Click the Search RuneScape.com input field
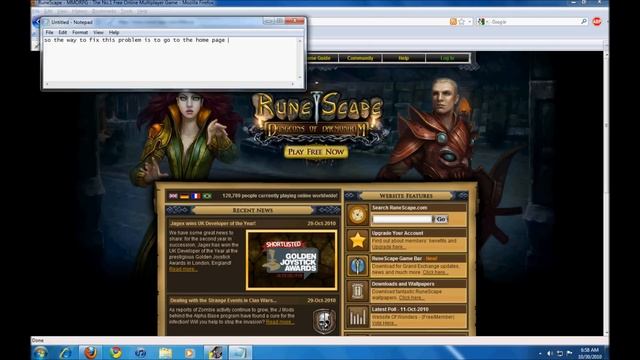640x360 pixels. pyautogui.click(x=402, y=219)
